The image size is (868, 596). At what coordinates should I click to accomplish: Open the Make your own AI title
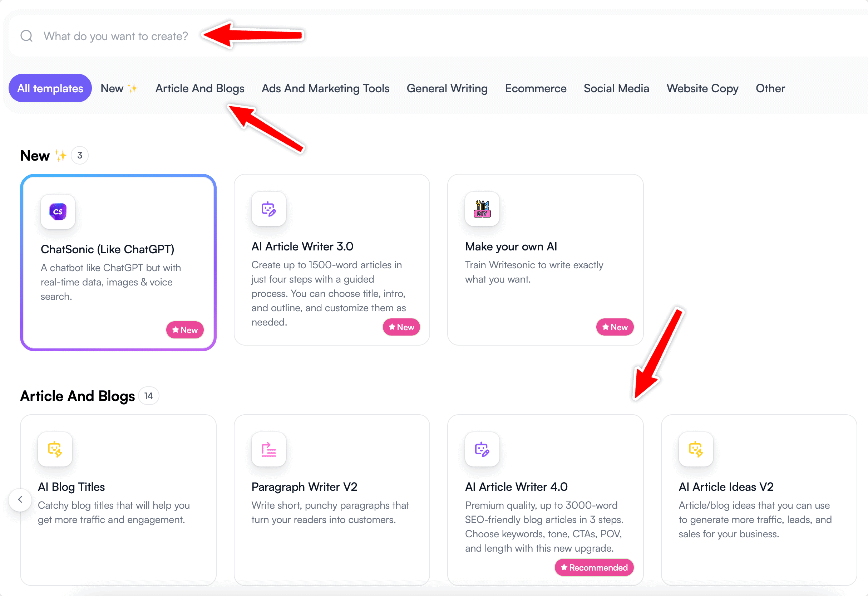coord(511,246)
